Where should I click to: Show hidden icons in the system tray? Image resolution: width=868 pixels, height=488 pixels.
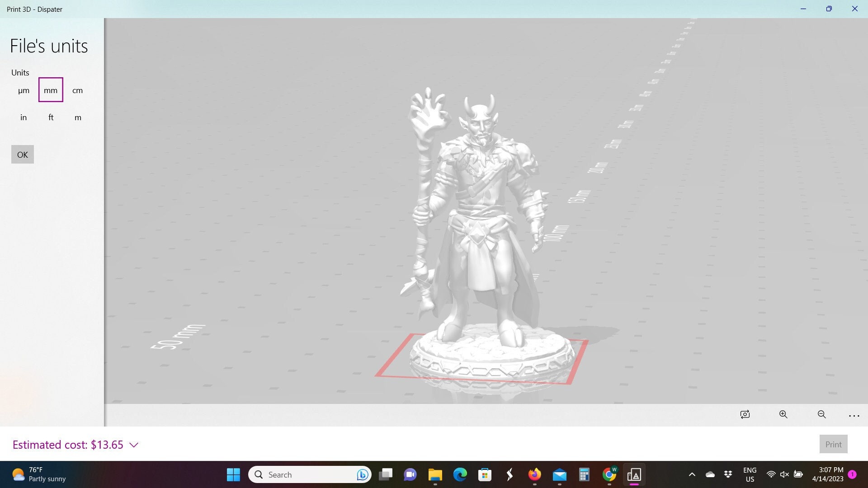pyautogui.click(x=692, y=475)
